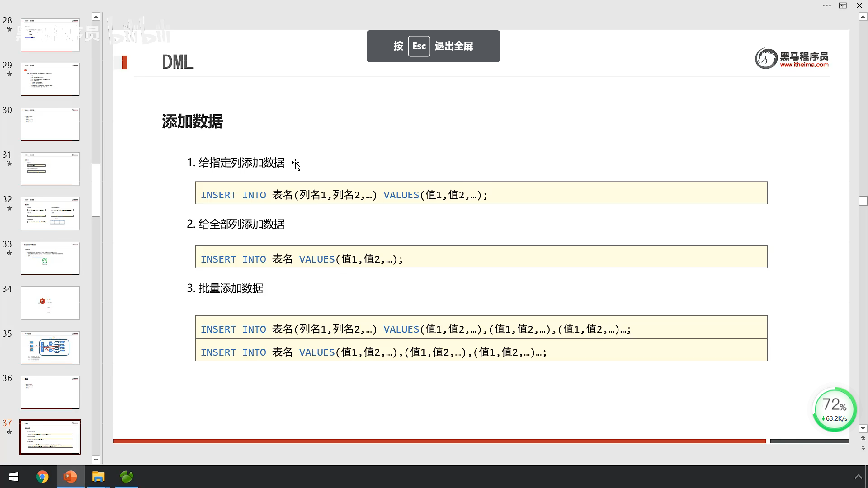The width and height of the screenshot is (868, 488).
Task: Select slide 30 thumbnail
Action: [50, 124]
